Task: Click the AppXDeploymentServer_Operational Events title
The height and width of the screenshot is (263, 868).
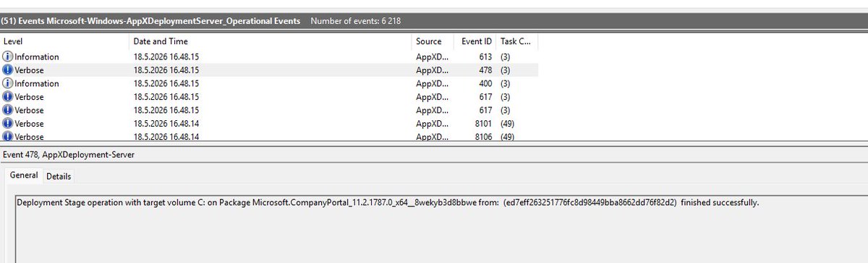Action: [x=151, y=21]
